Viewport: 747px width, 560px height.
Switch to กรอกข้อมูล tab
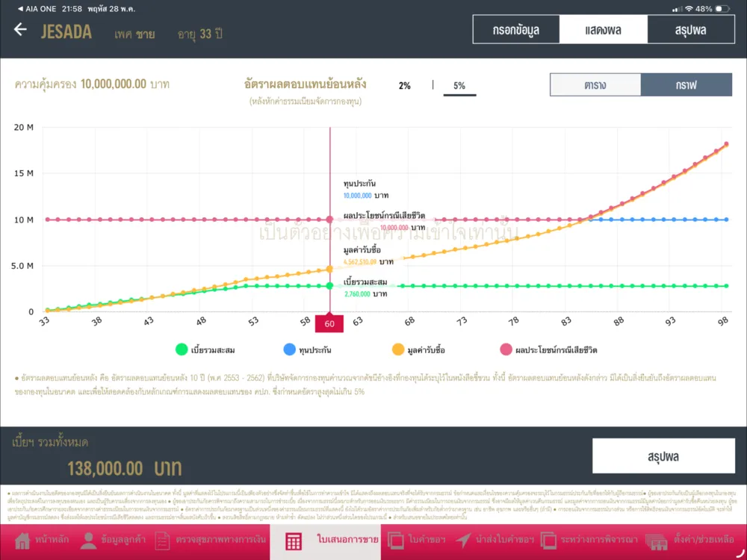[516, 30]
